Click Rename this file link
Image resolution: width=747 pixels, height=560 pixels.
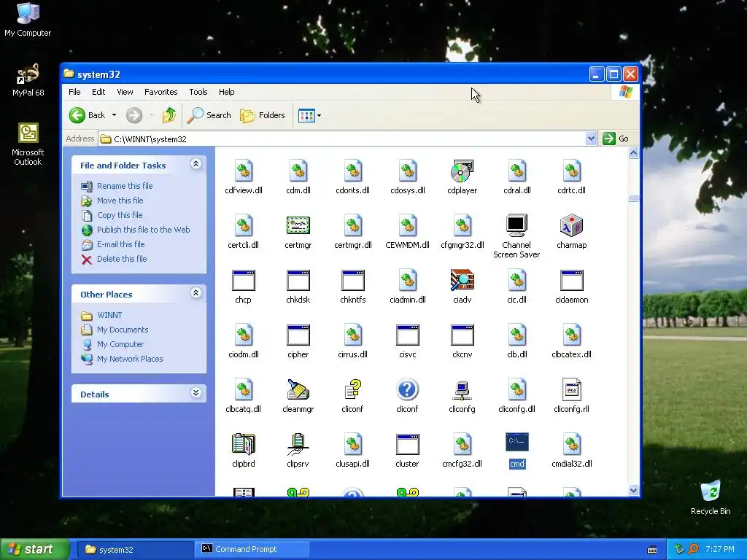[x=125, y=186]
